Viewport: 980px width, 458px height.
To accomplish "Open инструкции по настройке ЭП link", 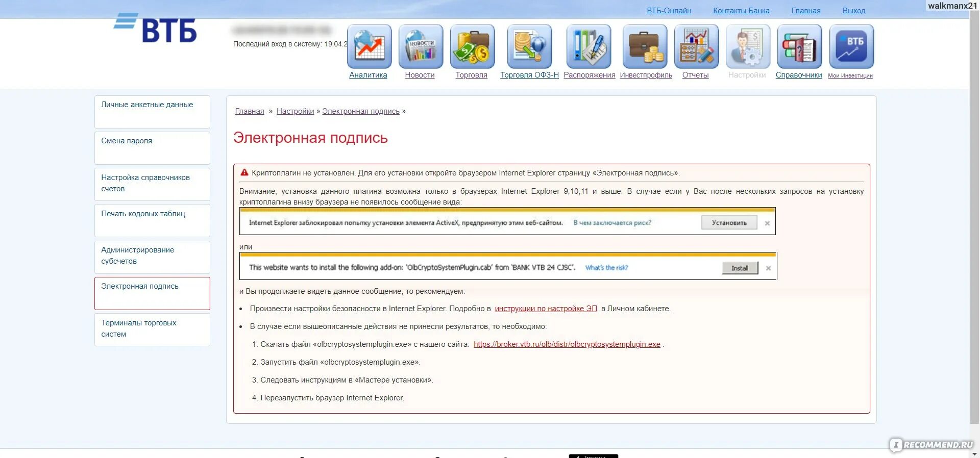I will click(x=546, y=309).
